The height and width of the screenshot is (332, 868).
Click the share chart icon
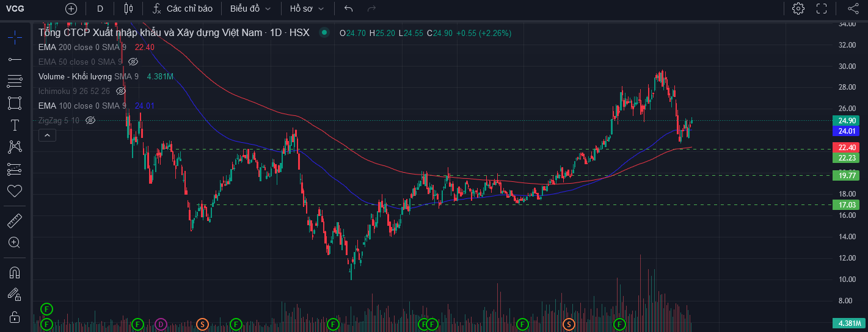(853, 9)
